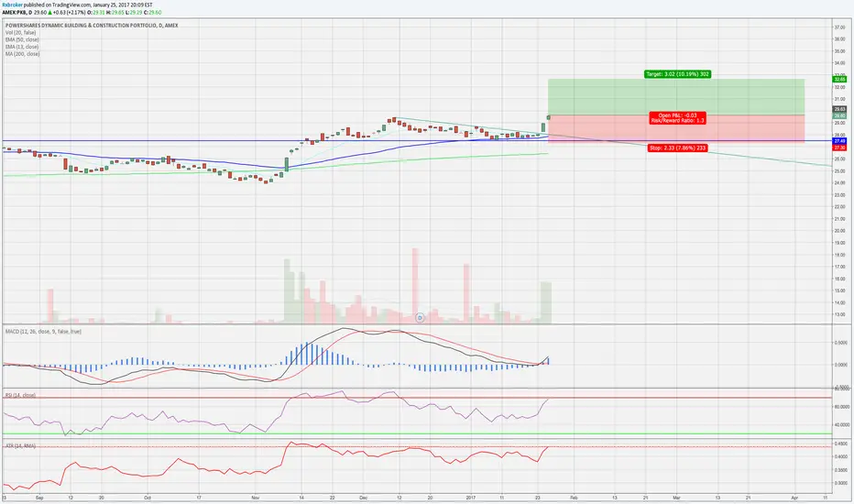Click the Feb label on the date axis
Screen dimensions: 854x504
click(574, 498)
